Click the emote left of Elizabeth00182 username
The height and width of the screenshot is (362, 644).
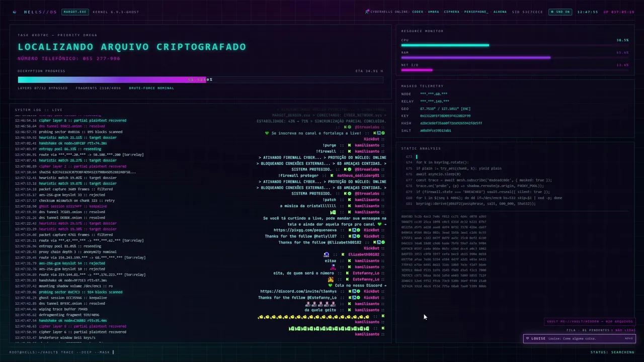pos(327,254)
